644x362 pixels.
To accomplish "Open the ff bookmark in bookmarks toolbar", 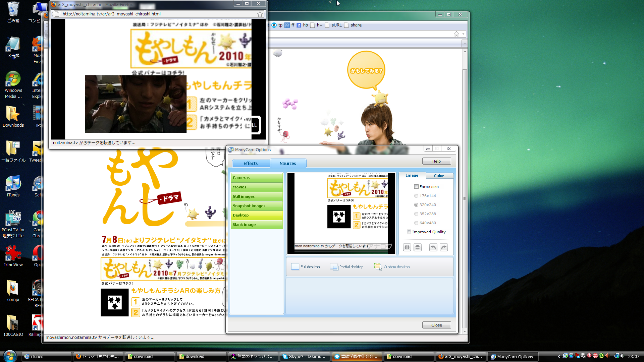I will pos(289,25).
